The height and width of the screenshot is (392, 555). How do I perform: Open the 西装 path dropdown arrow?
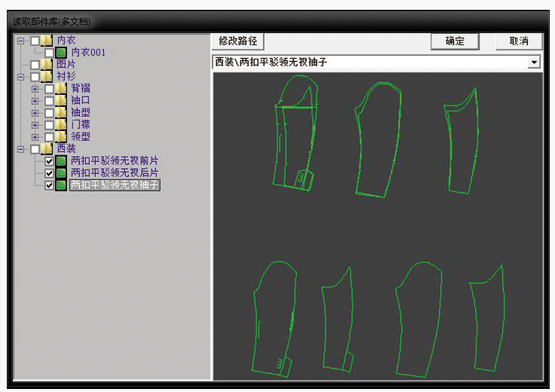coord(535,63)
